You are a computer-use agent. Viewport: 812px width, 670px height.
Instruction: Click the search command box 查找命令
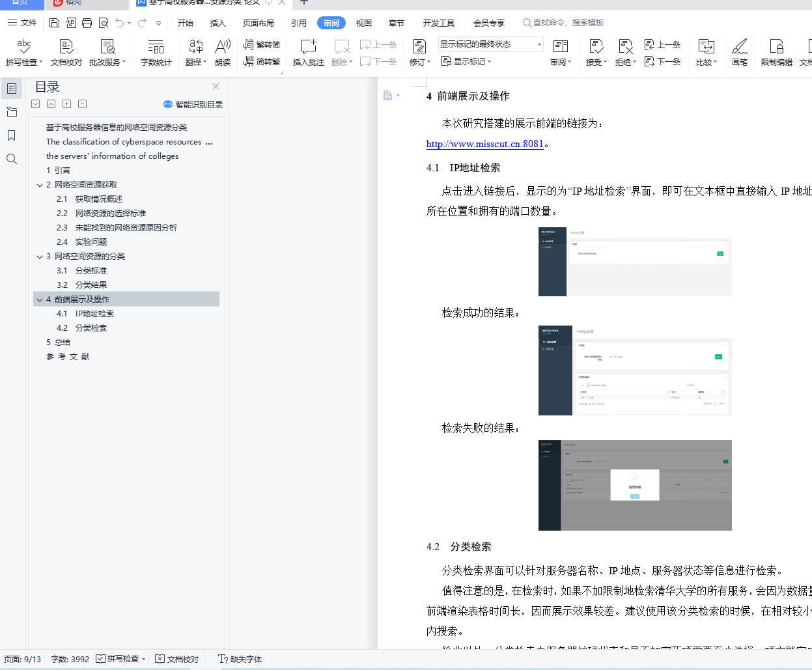coord(563,23)
